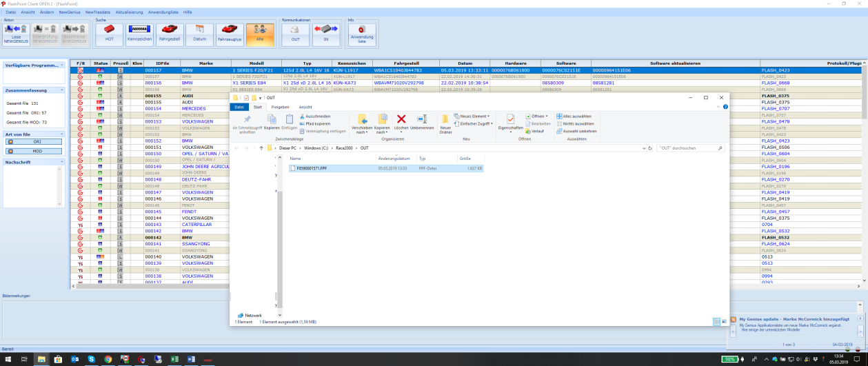Open Hilfe menu in FlashPoint
868x366 pixels.
188,12
